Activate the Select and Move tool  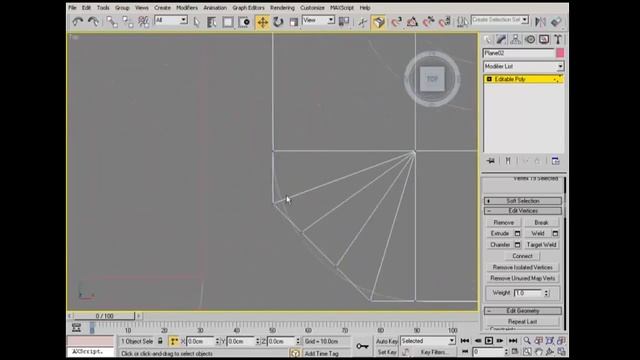tap(262, 22)
